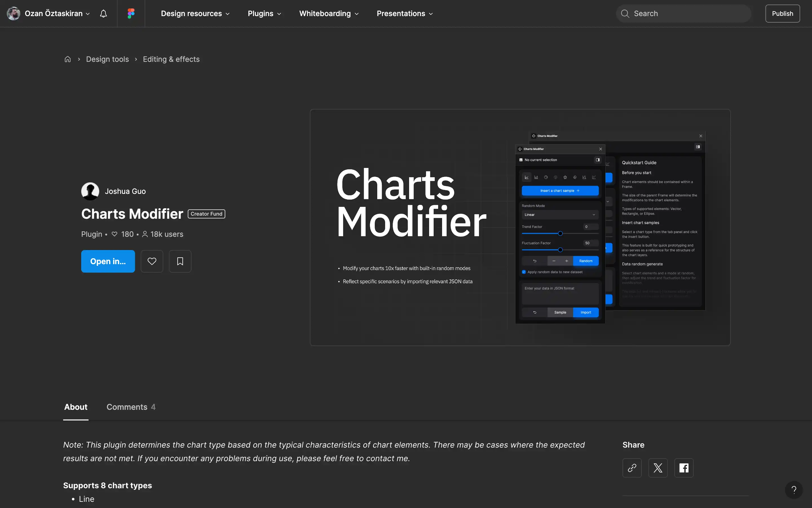Open the notifications bell
The width and height of the screenshot is (812, 508).
[x=103, y=14]
